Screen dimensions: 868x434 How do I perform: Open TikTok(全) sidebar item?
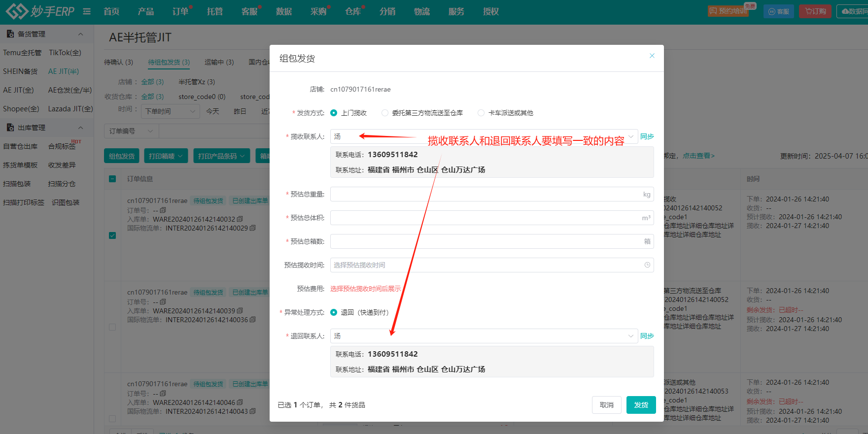click(65, 53)
